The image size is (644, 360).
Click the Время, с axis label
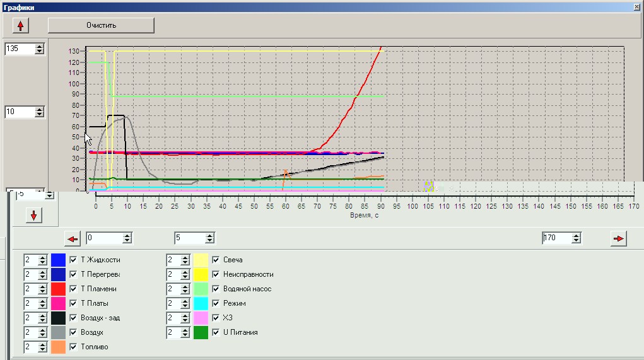pyautogui.click(x=365, y=215)
